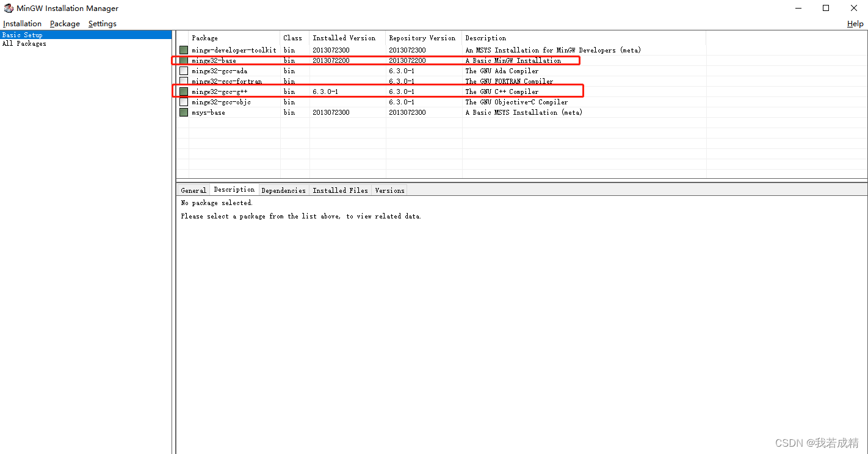Select the mingw32-gcc-fortran package name
Image resolution: width=868 pixels, height=454 pixels.
[x=226, y=81]
